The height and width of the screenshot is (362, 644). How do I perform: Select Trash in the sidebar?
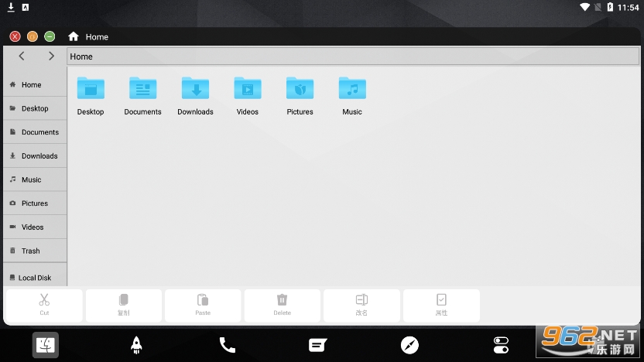point(35,251)
